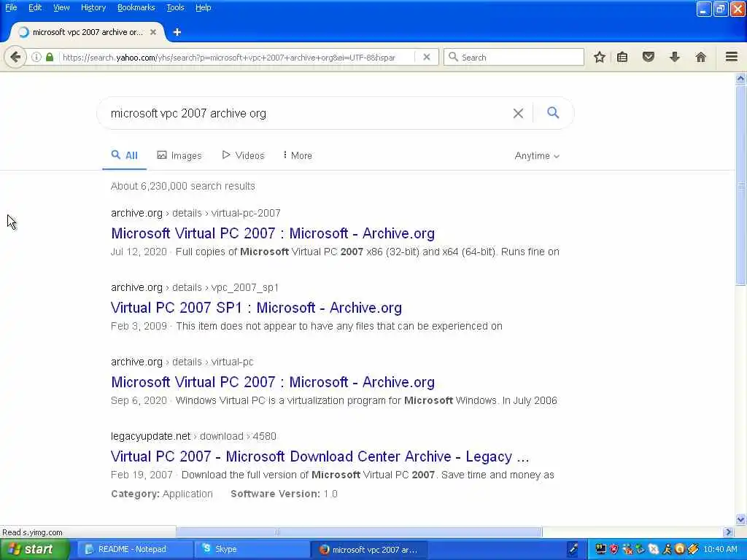Show bookmarks list icon in toolbar
The image size is (747, 560).
pos(622,57)
